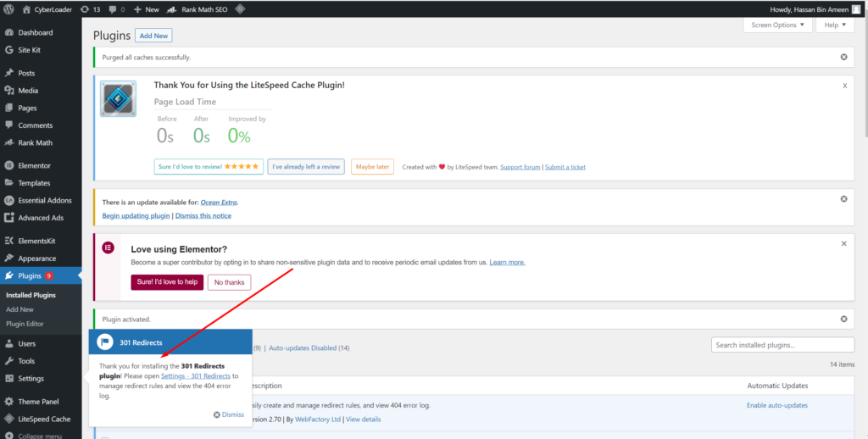Open the LiteSpeed Support forum link
868x439 pixels.
coord(520,167)
